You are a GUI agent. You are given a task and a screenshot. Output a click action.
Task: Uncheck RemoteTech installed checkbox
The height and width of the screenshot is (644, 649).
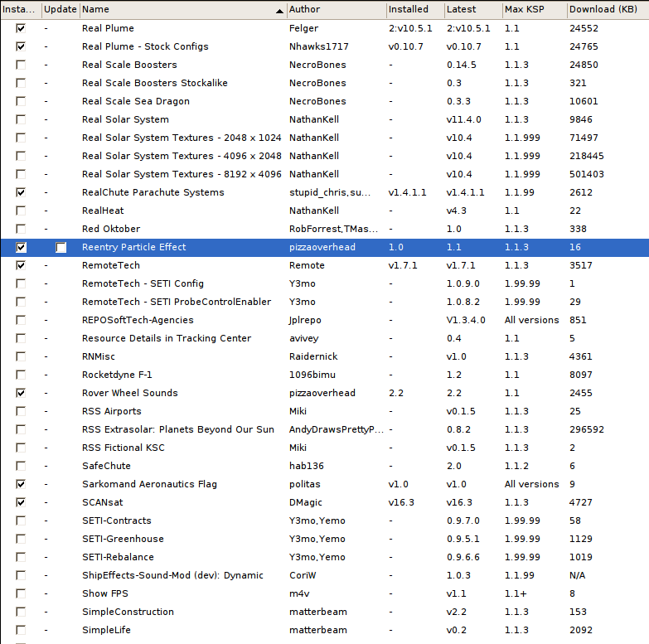point(20,265)
